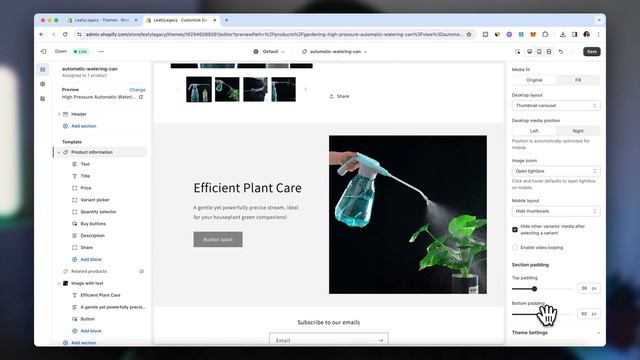Enable video looping checkbox
640x360 pixels.
pyautogui.click(x=515, y=248)
